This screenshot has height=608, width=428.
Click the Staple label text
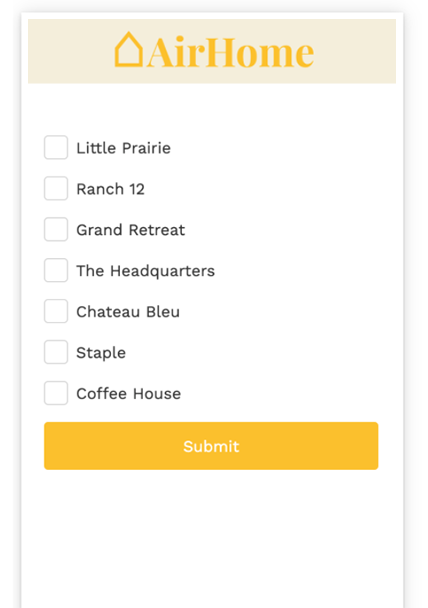[101, 353]
